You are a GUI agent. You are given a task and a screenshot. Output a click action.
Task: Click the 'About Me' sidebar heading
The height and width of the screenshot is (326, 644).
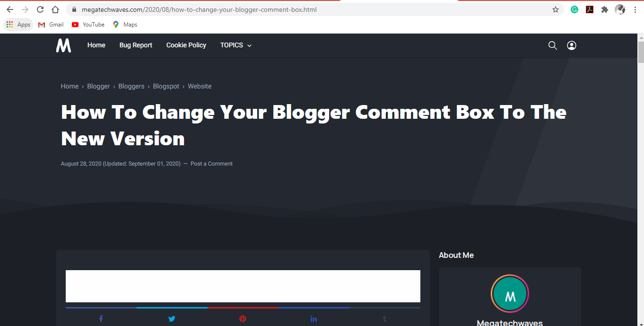coord(456,255)
